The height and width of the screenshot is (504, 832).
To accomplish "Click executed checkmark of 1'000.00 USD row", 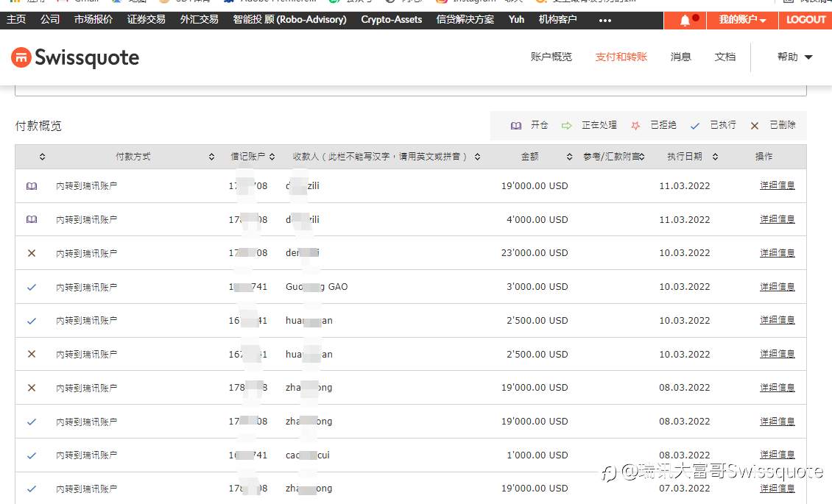I will coord(32,455).
